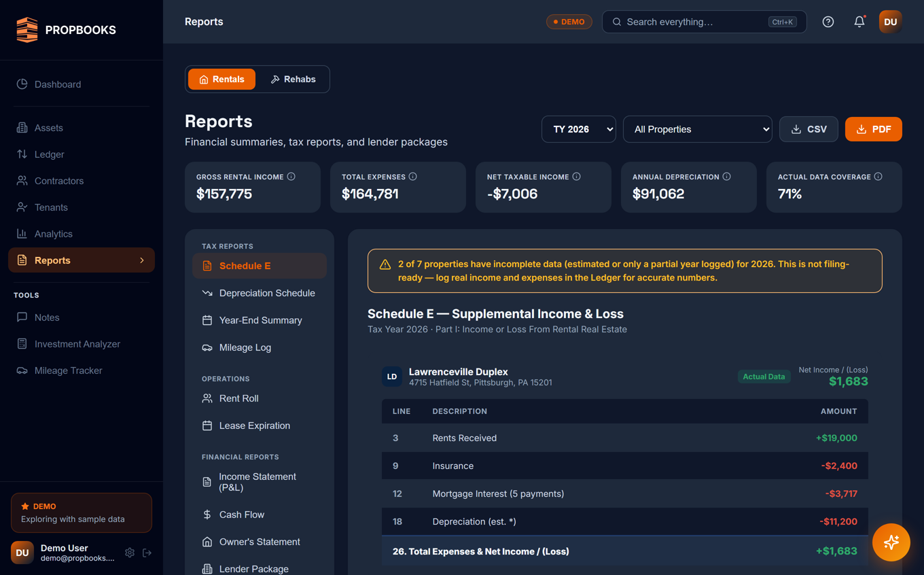Click the Cash Flow dollar icon
This screenshot has width=924, height=575.
coord(207,515)
